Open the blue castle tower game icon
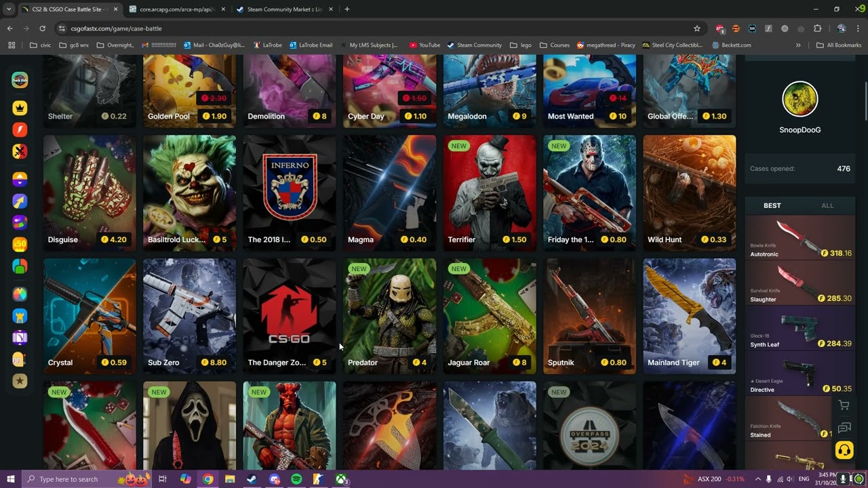The image size is (868, 488). (20, 316)
